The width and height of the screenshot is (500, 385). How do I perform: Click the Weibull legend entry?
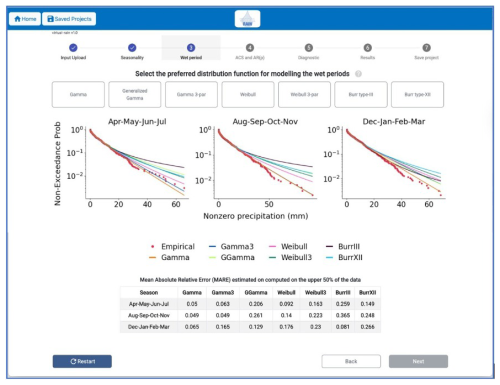point(288,247)
